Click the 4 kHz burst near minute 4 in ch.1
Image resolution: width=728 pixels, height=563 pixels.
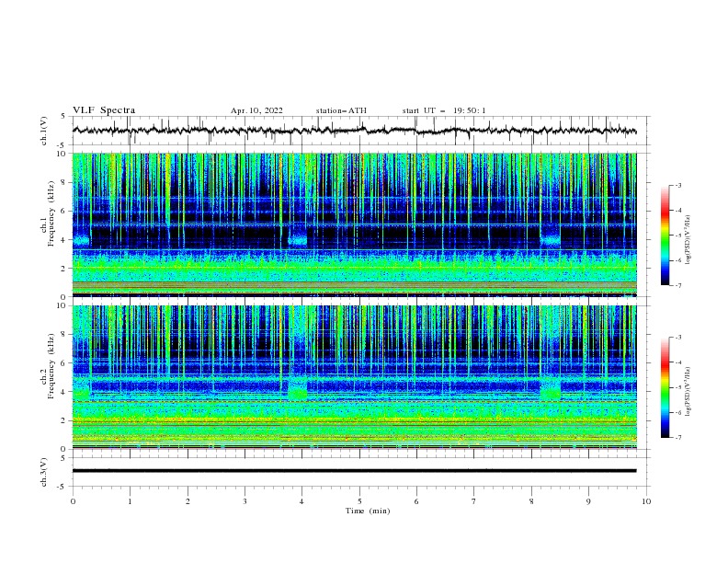tap(298, 240)
